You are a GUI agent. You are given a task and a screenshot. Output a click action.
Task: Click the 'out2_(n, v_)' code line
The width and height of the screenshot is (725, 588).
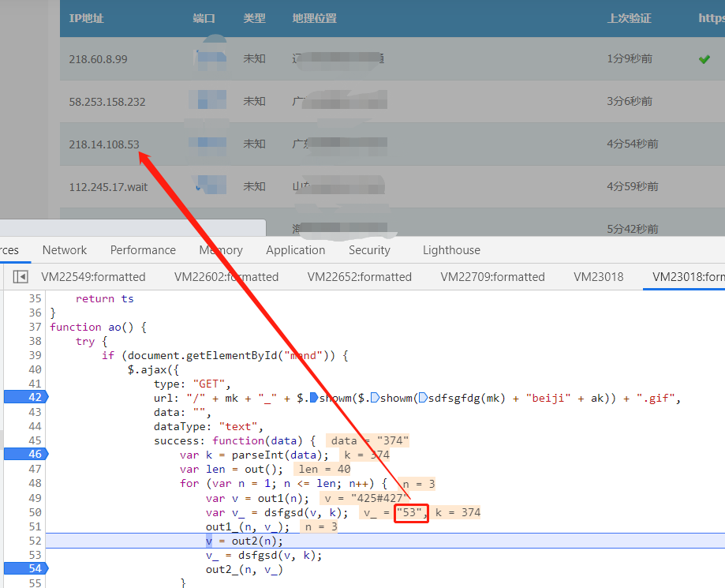click(244, 570)
